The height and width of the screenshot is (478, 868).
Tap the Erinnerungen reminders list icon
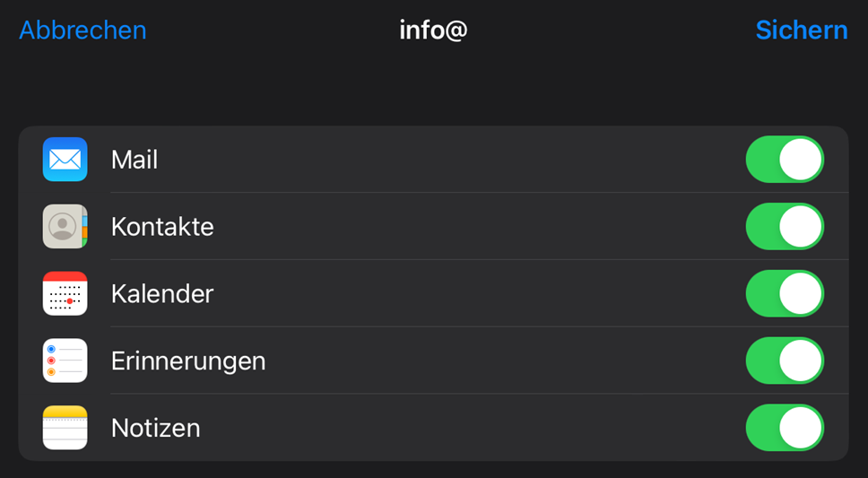click(x=65, y=361)
